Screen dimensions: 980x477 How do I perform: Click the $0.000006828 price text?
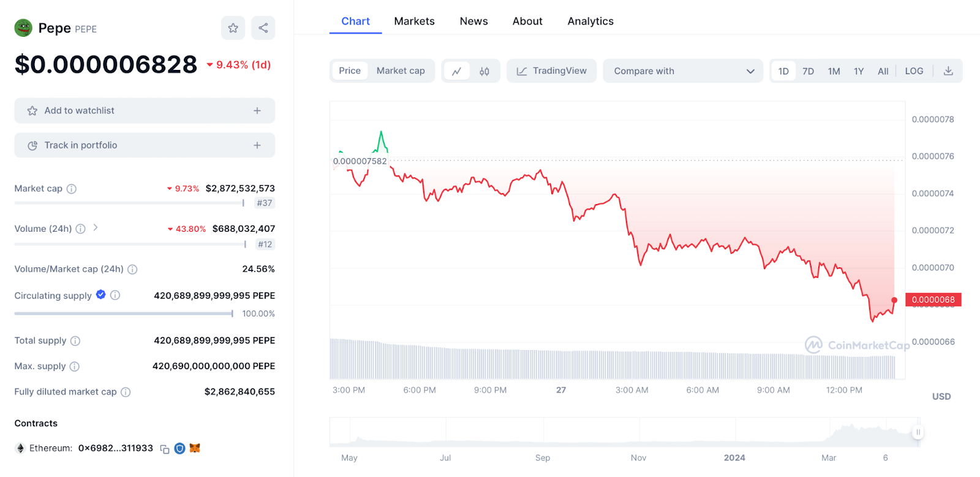(x=106, y=64)
